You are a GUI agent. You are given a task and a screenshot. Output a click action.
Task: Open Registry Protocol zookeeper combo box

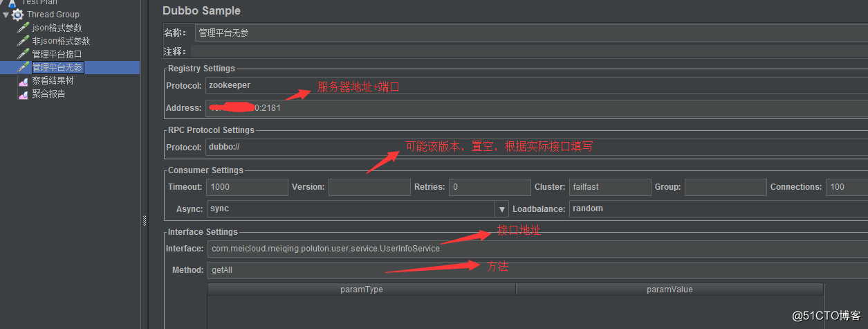[537, 86]
